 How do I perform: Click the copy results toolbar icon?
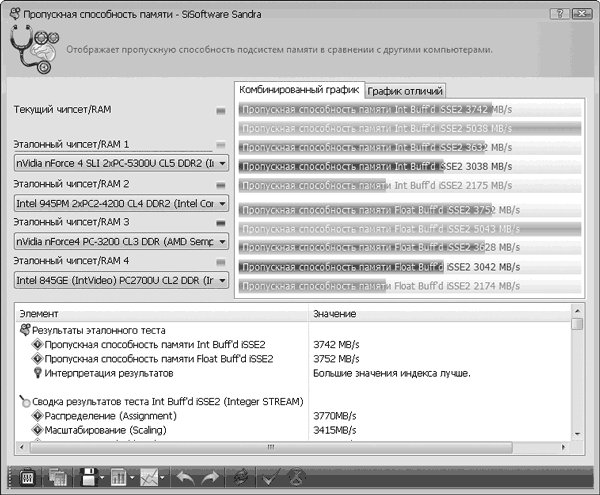tap(57, 477)
